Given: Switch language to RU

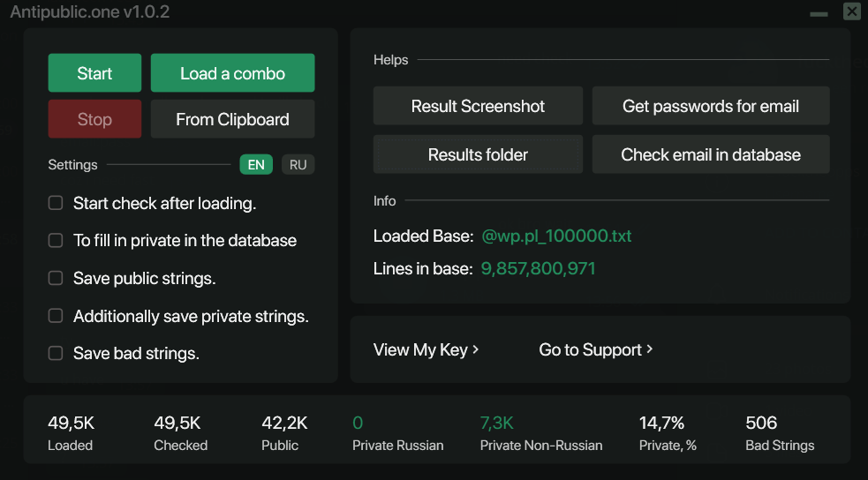Looking at the screenshot, I should click(298, 165).
